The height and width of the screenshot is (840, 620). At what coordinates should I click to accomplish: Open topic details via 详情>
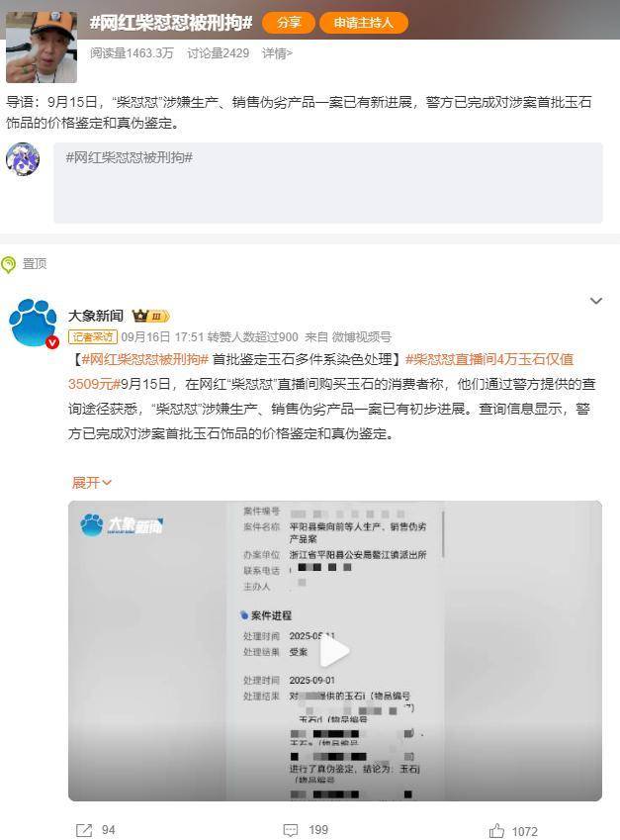click(277, 53)
